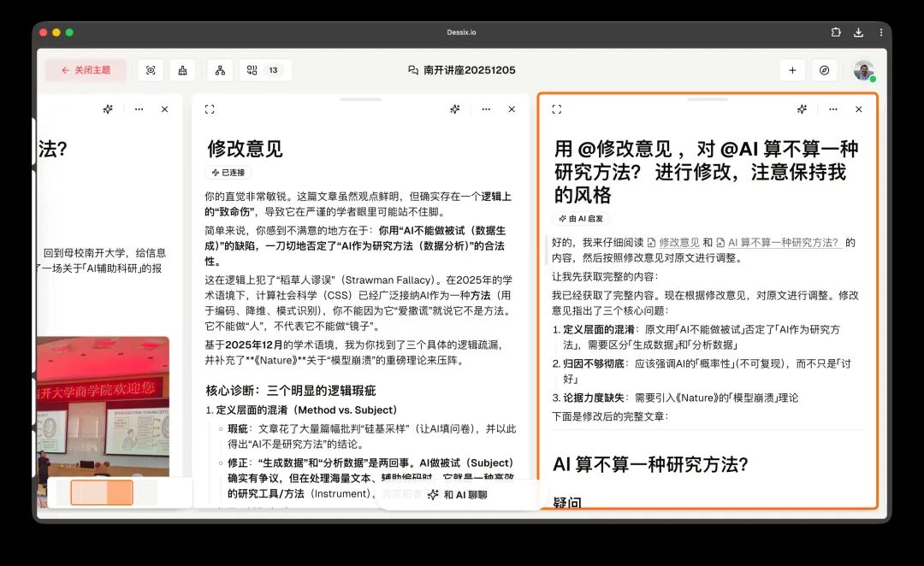Click the AI sparkle icon on left card
Viewport: 924px width, 566px height.
pyautogui.click(x=108, y=109)
